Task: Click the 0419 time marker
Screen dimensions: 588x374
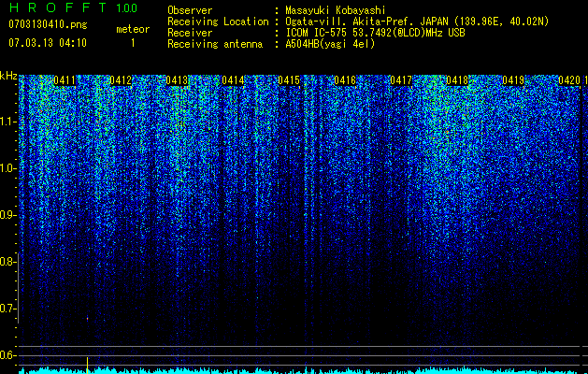Action: click(513, 80)
